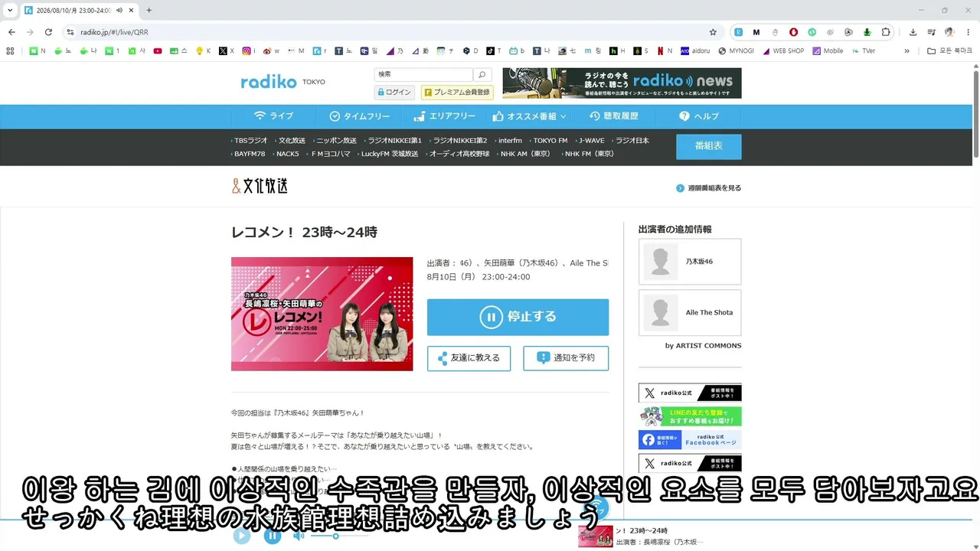
Task: Switch to the ライブ tab
Action: pos(273,116)
